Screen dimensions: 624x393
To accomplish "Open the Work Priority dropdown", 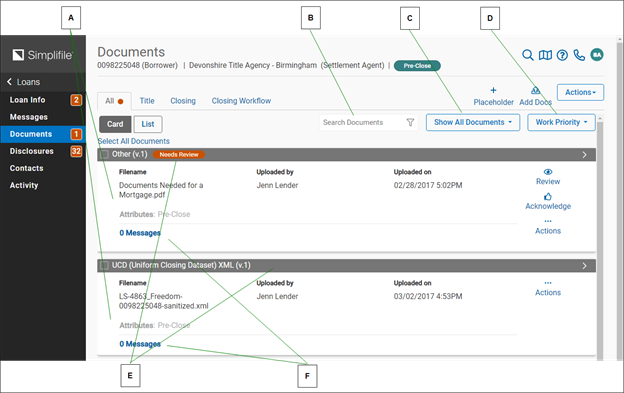I will pos(561,123).
